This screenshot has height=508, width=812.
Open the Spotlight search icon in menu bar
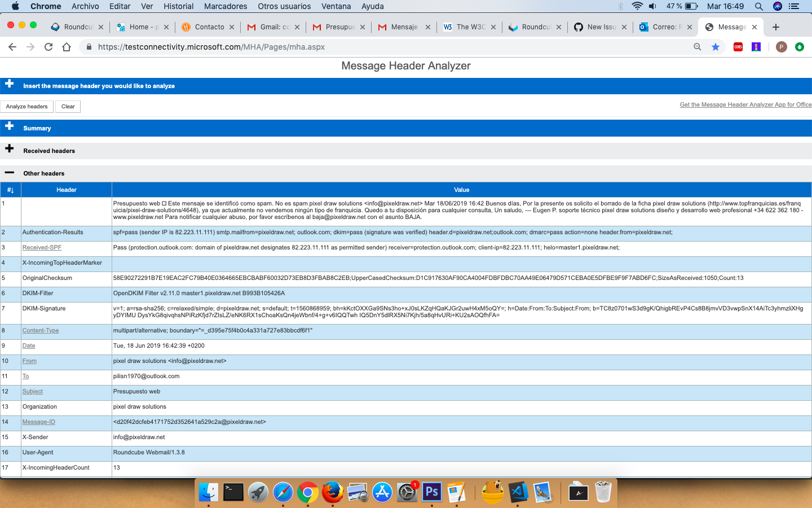click(x=759, y=6)
